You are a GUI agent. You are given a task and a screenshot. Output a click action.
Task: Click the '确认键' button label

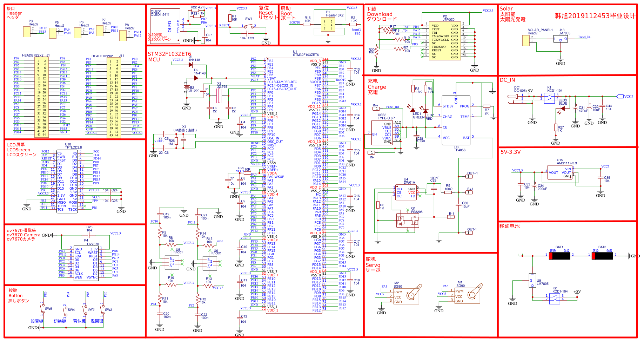pyautogui.click(x=79, y=321)
